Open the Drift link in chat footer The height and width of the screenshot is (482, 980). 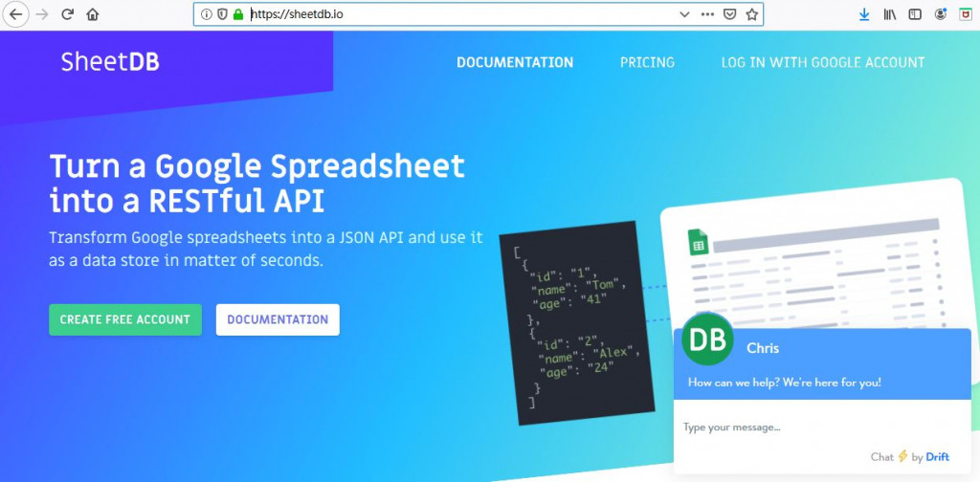[x=938, y=457]
